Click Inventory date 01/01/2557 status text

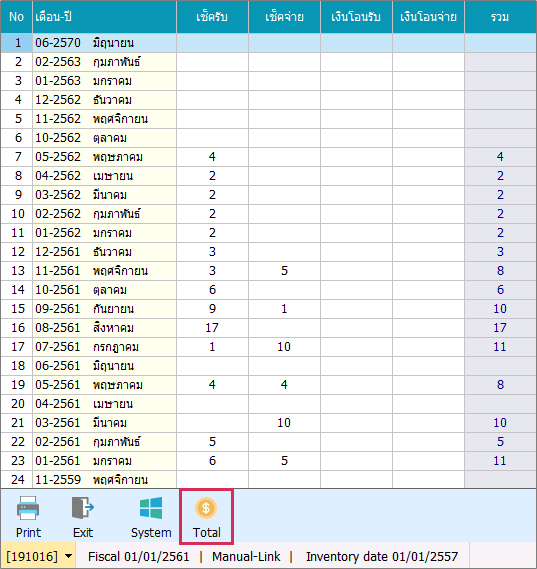[382, 556]
